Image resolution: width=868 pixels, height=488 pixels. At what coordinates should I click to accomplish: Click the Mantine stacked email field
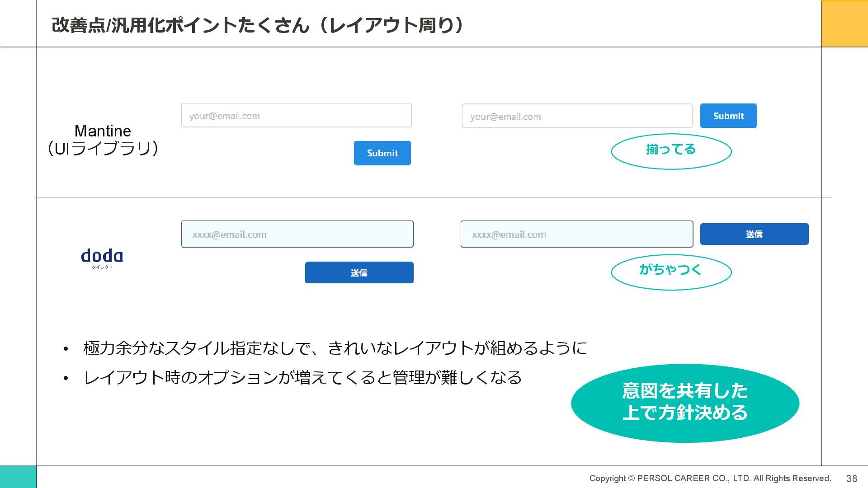[296, 115]
